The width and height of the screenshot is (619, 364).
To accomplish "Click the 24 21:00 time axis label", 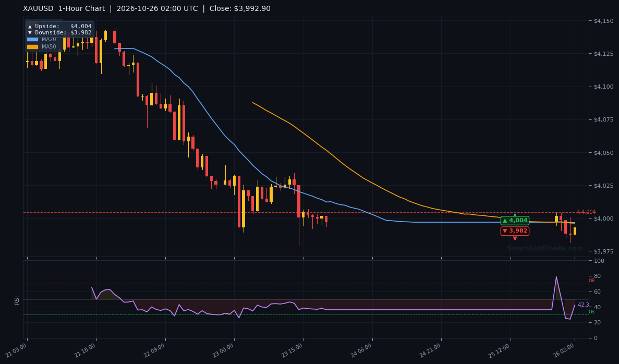I will pos(430,350).
